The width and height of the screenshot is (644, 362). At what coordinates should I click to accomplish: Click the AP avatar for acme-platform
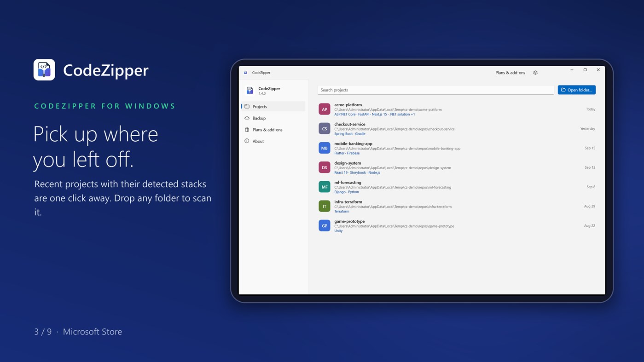(325, 109)
